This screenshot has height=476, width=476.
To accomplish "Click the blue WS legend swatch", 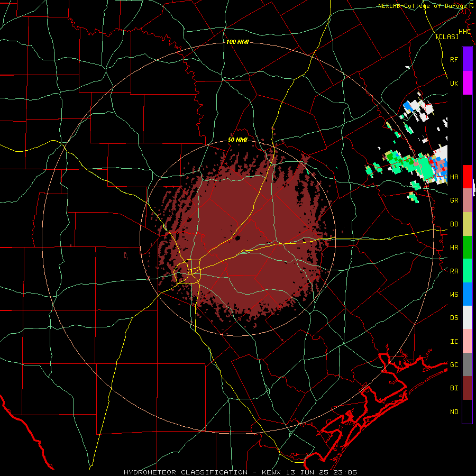I will 467,294.
